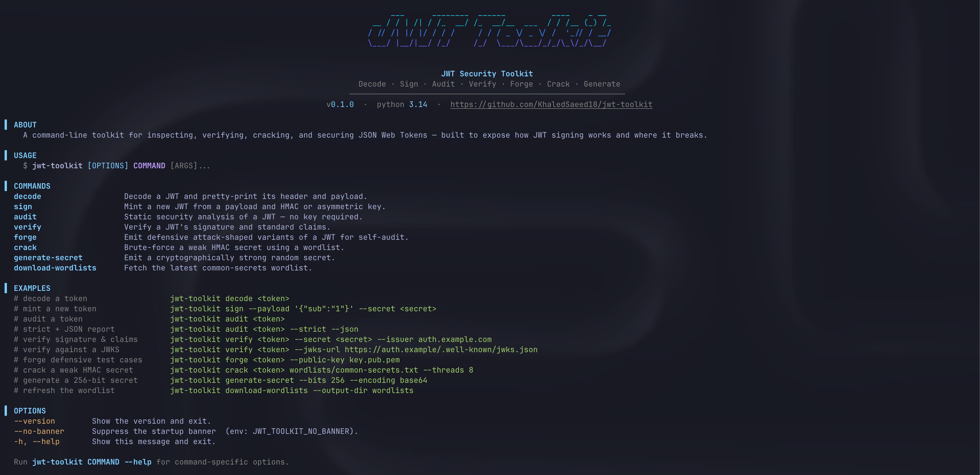
Task: Click the OPTIONS section heading
Action: tap(30, 411)
